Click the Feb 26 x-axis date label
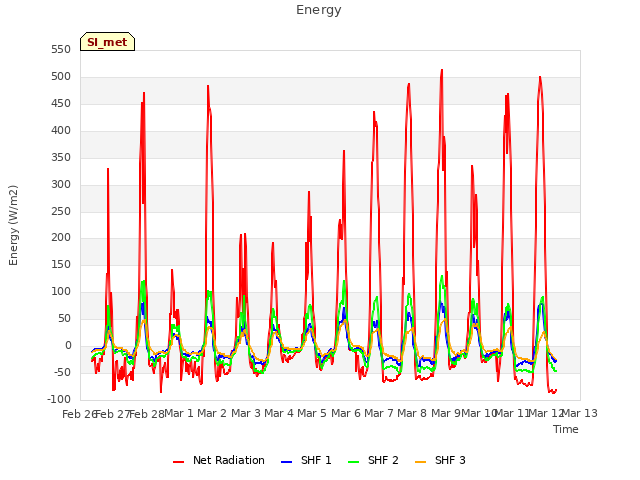Image resolution: width=640 pixels, height=480 pixels. coord(80,414)
